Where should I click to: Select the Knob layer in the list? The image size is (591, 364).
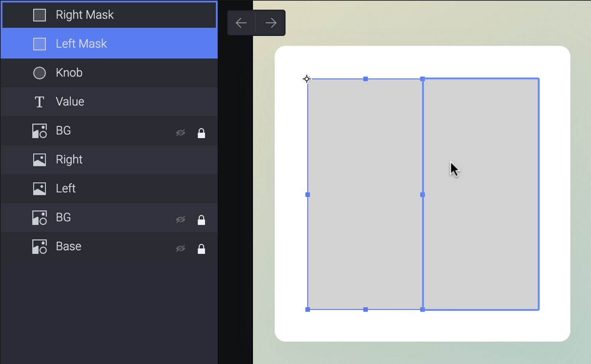point(109,73)
